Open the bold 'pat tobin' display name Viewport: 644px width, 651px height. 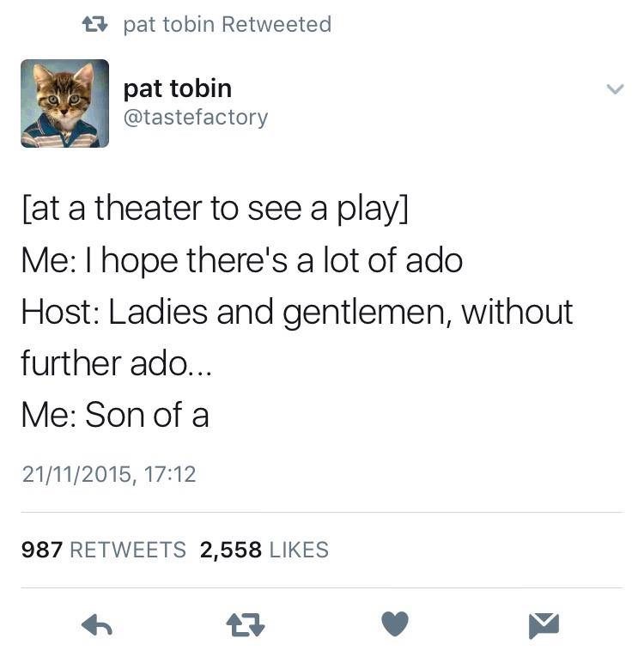177,88
